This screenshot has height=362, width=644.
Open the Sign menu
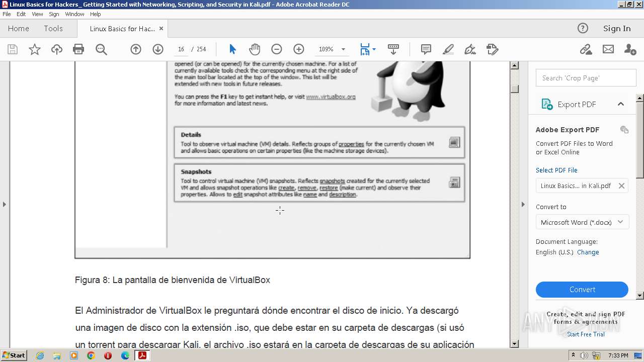[54, 14]
